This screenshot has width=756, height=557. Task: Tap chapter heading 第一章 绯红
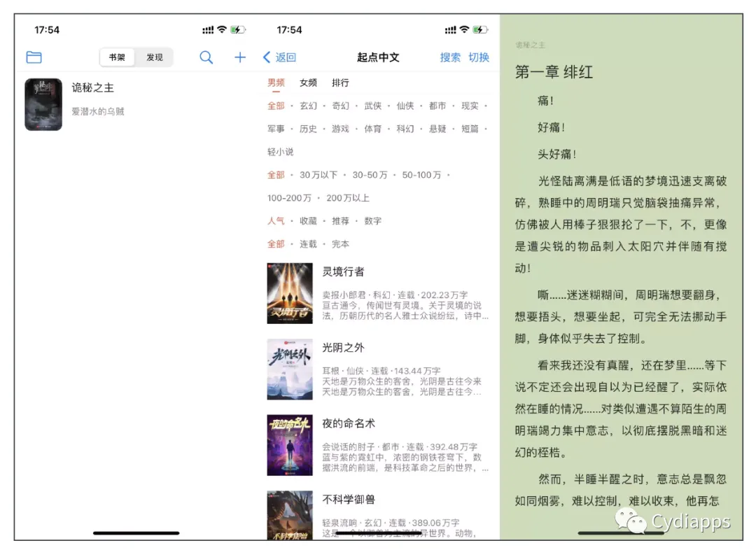pyautogui.click(x=554, y=72)
